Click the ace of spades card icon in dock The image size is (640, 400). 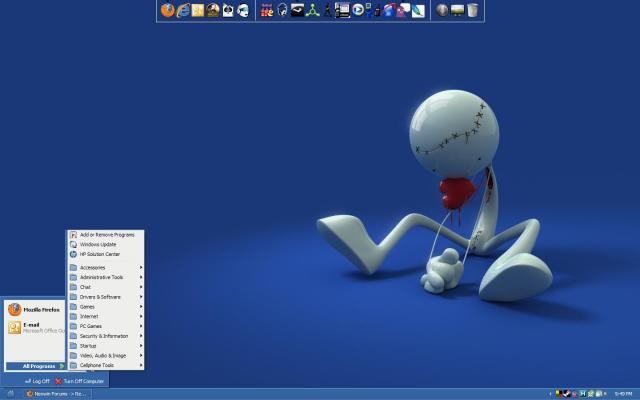point(228,10)
